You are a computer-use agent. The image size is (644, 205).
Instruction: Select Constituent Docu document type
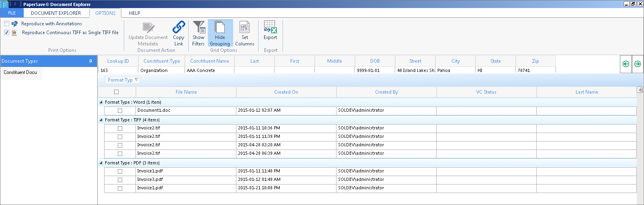(x=21, y=72)
